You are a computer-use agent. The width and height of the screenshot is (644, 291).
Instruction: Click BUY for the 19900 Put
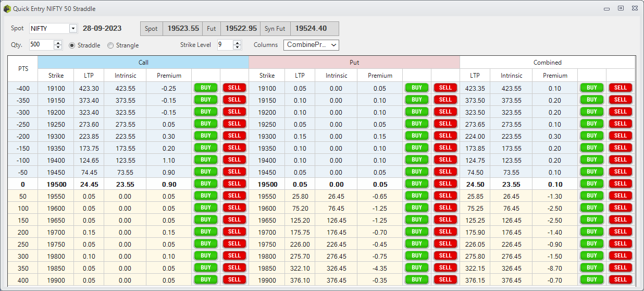[417, 280]
